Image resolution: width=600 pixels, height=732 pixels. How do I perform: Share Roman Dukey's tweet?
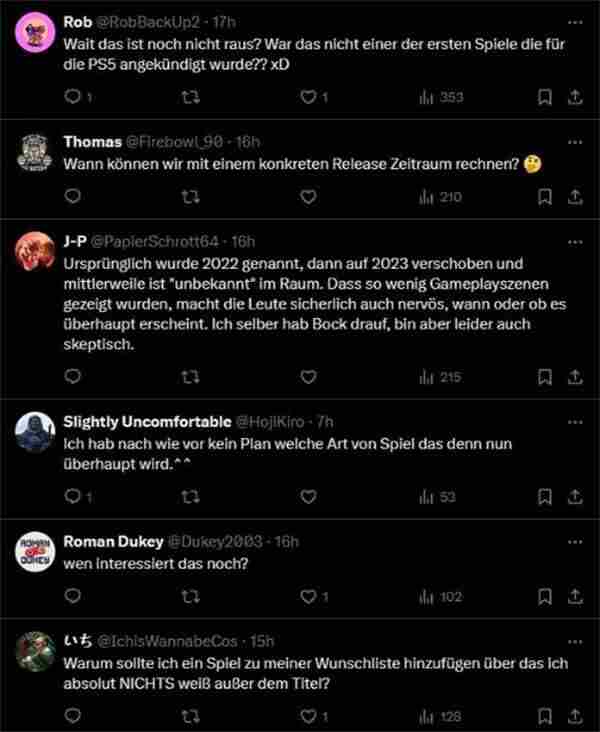(575, 596)
